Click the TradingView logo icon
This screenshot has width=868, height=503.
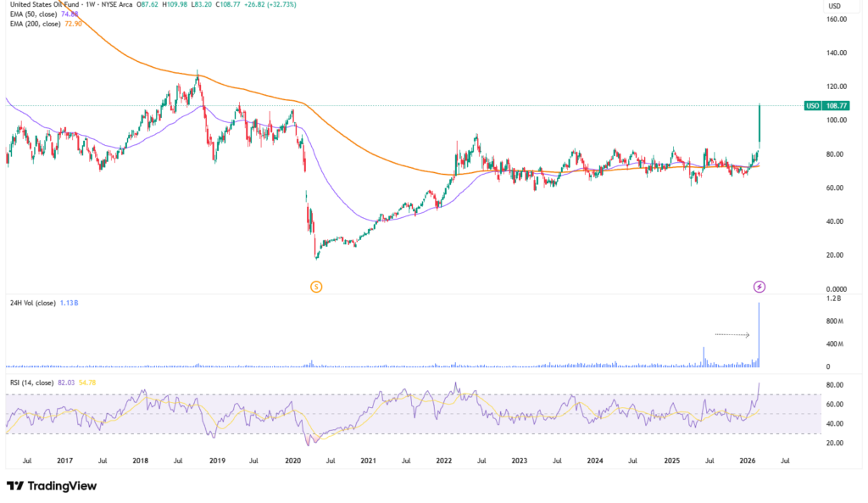(14, 485)
